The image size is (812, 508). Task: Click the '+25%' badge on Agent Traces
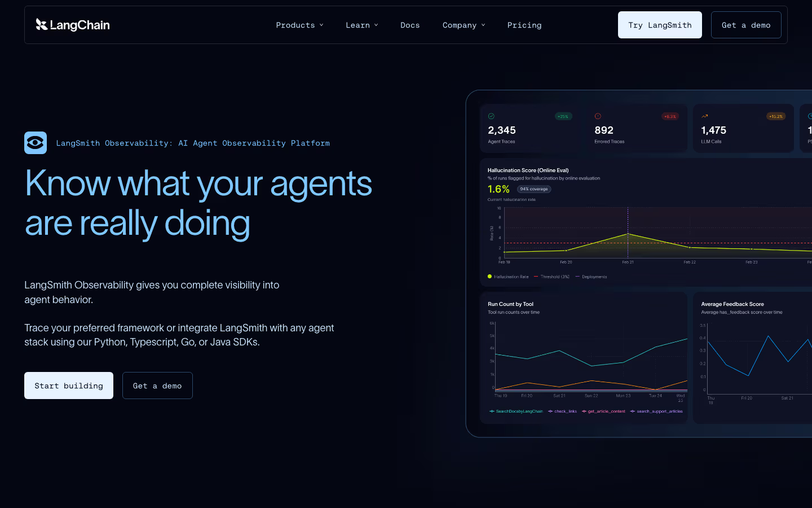563,116
